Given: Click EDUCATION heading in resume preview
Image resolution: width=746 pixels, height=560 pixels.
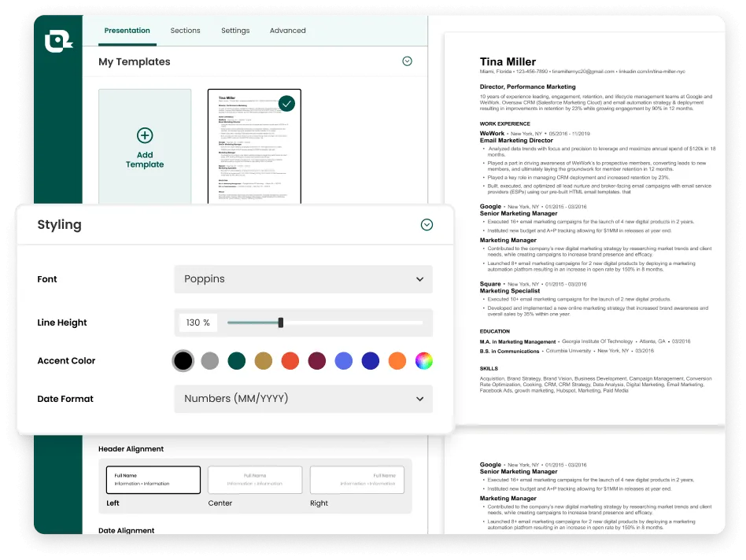Looking at the screenshot, I should click(x=494, y=331).
